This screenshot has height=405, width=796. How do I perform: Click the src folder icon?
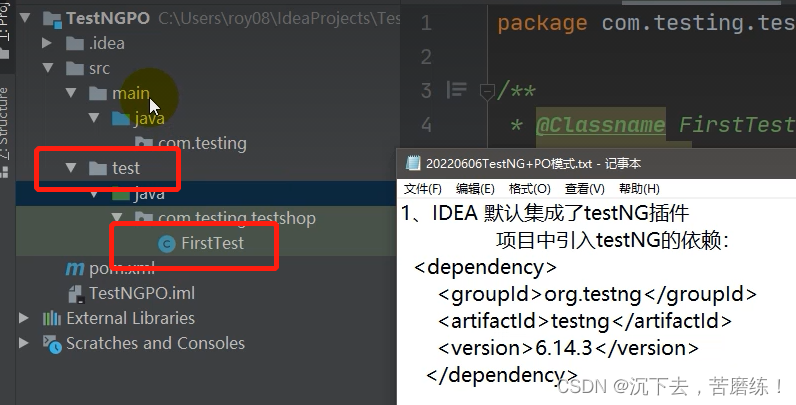click(75, 69)
